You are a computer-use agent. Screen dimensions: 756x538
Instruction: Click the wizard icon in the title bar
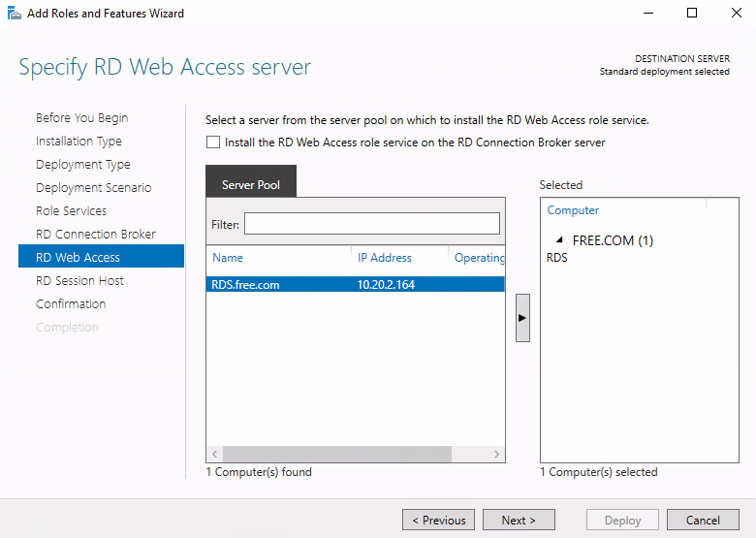(15, 13)
